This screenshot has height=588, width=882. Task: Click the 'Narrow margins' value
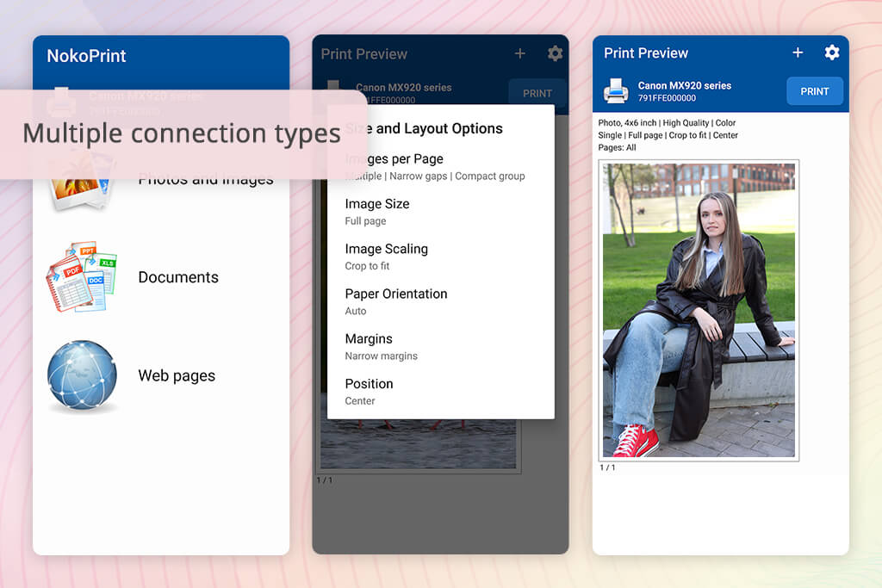point(382,356)
